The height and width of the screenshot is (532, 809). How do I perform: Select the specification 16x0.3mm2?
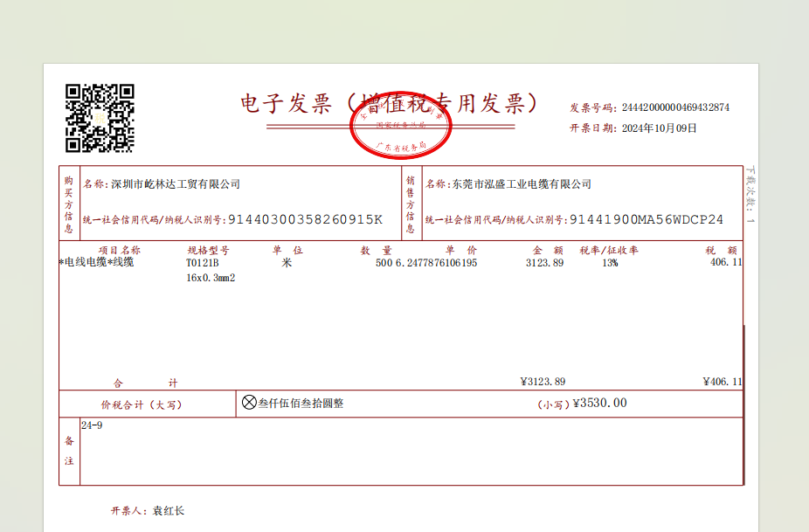tap(211, 278)
